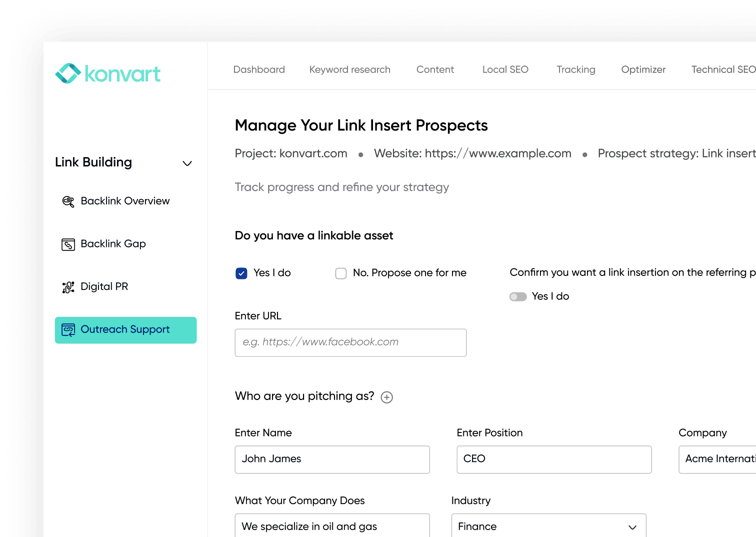The image size is (756, 537).
Task: Uncheck the 'Yes I do' checkbox
Action: [241, 273]
